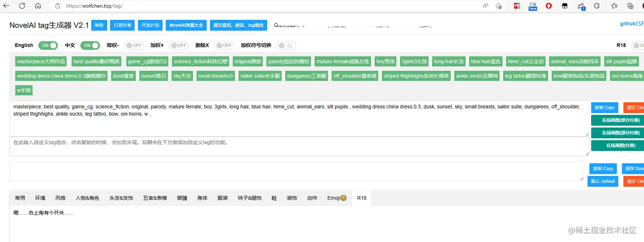Switch to the 风格 tab
The width and height of the screenshot is (644, 242).
[60, 198]
